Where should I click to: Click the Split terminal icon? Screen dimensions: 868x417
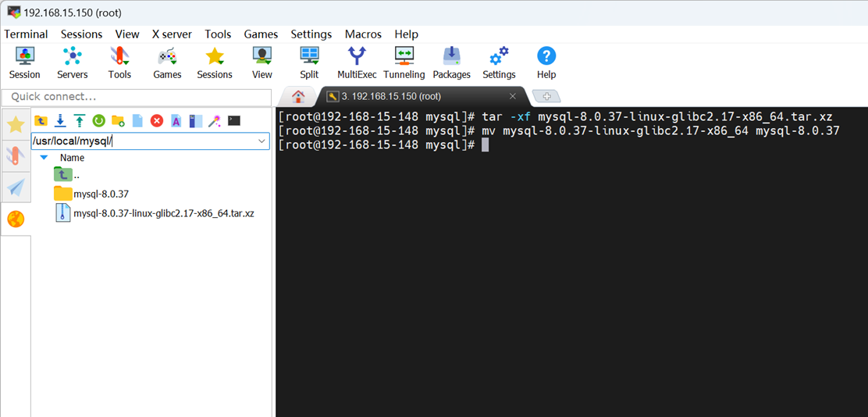(309, 62)
